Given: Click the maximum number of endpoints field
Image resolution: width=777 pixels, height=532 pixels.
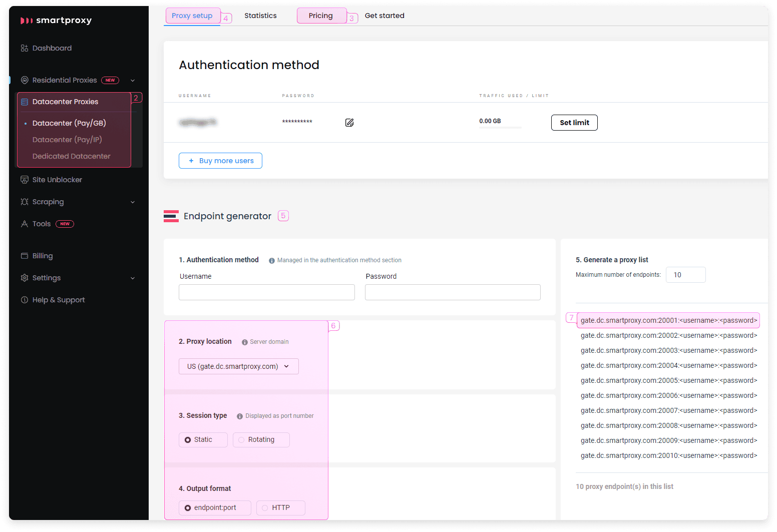Looking at the screenshot, I should (686, 275).
